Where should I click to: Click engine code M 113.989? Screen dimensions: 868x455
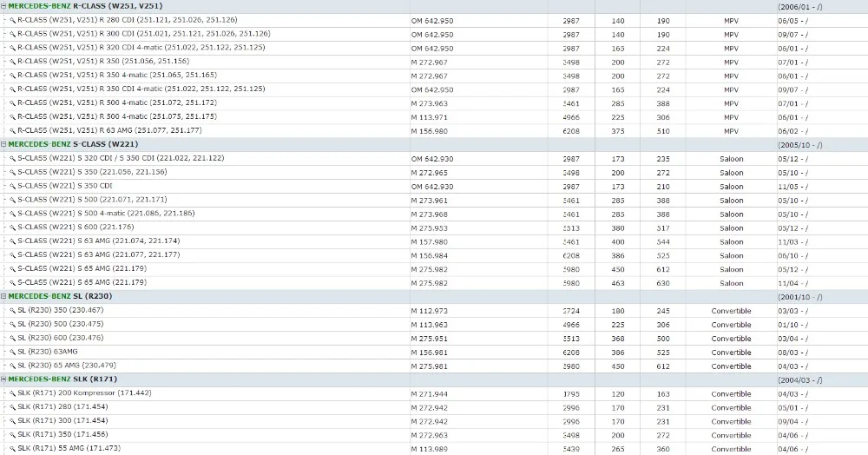[x=429, y=449]
